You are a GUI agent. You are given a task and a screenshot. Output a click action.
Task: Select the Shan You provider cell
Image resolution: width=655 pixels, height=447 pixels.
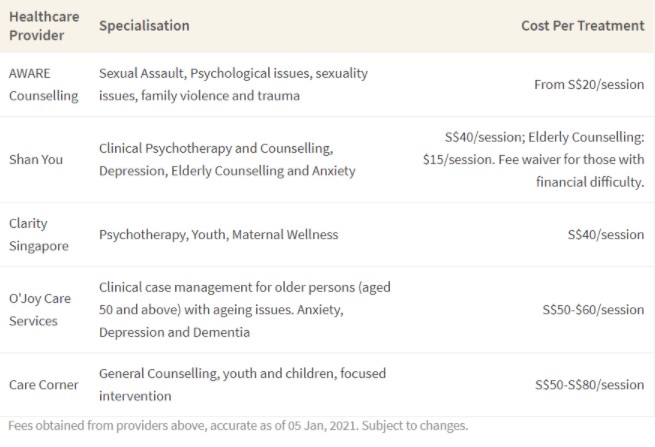click(36, 160)
